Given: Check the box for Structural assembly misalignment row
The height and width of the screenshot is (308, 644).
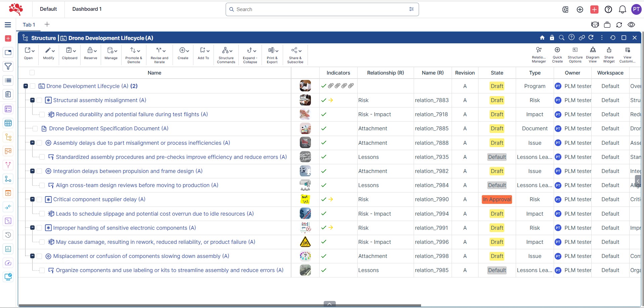Looking at the screenshot, I should tap(39, 100).
